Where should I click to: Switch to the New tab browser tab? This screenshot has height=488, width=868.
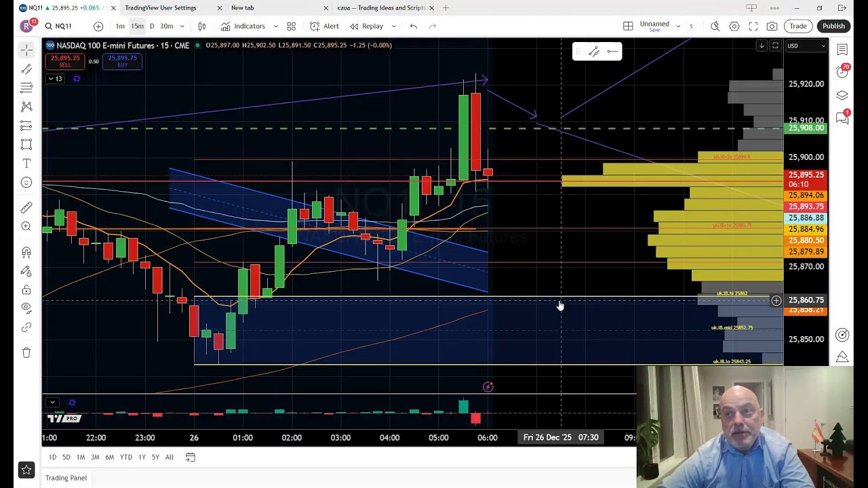pos(243,8)
